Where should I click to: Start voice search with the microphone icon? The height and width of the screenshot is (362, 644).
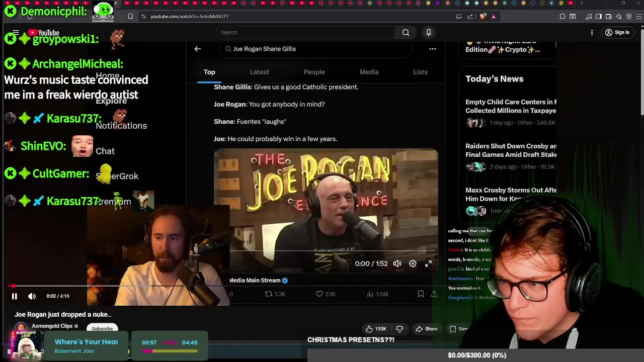coord(428,32)
